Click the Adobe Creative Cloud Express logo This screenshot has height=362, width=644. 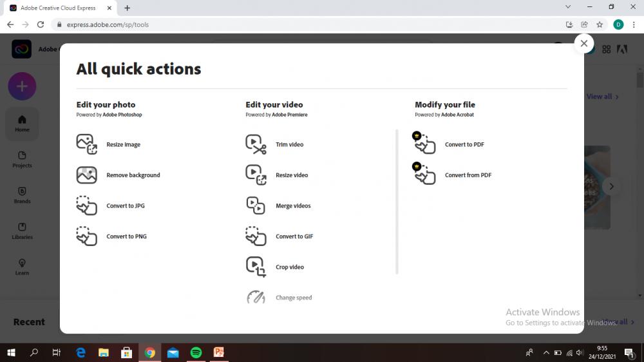pos(21,50)
